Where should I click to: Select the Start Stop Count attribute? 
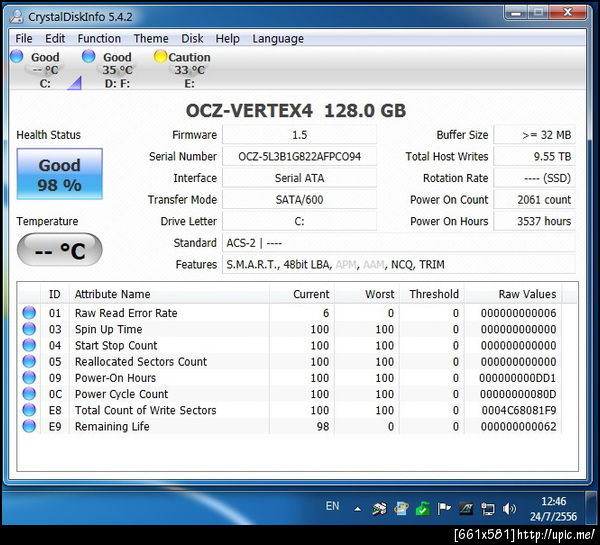point(116,345)
